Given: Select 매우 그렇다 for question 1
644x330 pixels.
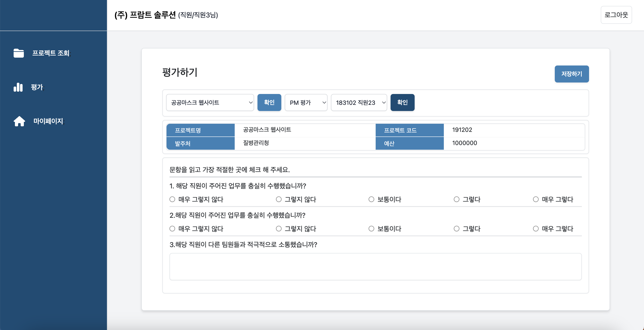Looking at the screenshot, I should [x=535, y=199].
